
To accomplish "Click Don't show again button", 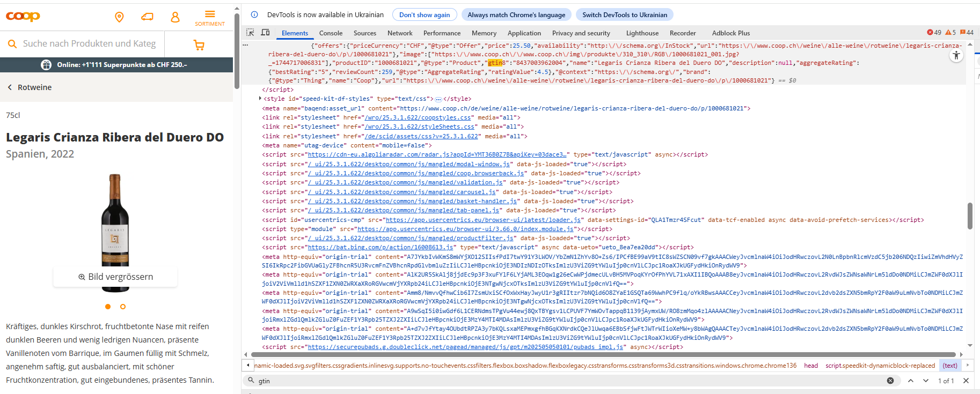I will coord(425,14).
